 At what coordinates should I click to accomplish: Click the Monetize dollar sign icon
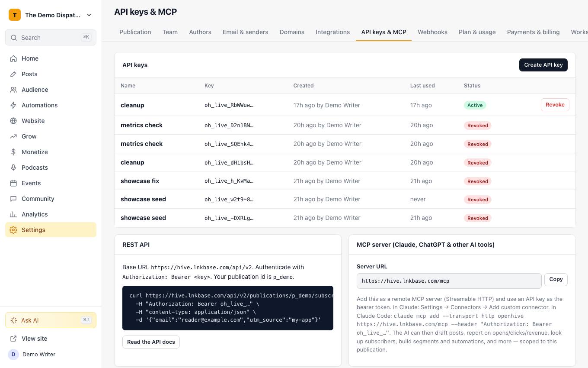(x=13, y=152)
